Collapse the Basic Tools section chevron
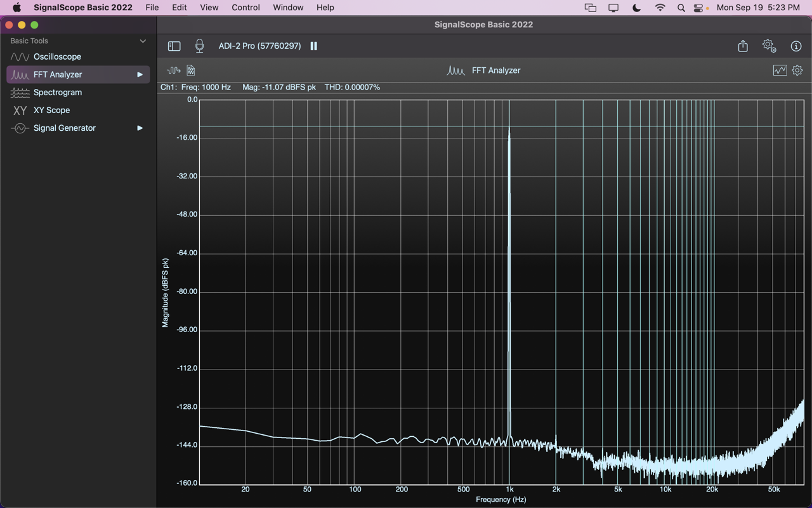The height and width of the screenshot is (508, 812). (x=143, y=41)
